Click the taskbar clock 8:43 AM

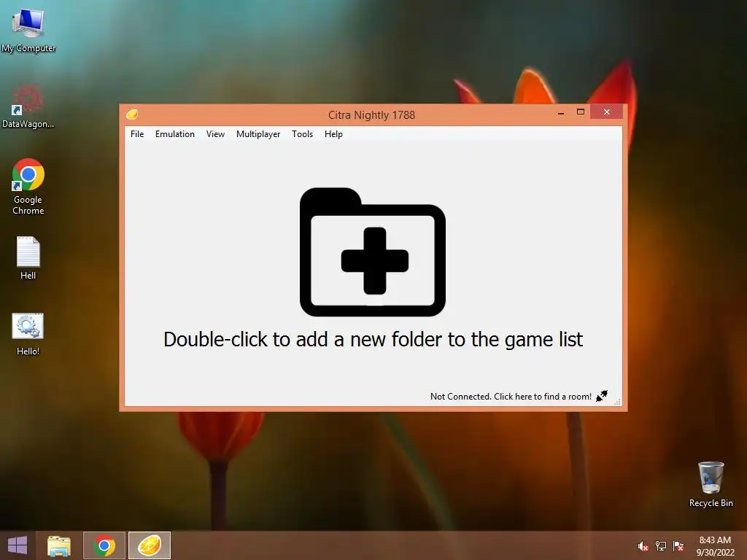(715, 546)
